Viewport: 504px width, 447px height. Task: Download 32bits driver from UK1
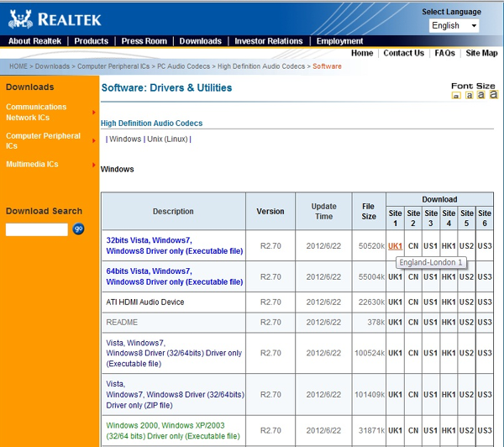click(x=395, y=246)
